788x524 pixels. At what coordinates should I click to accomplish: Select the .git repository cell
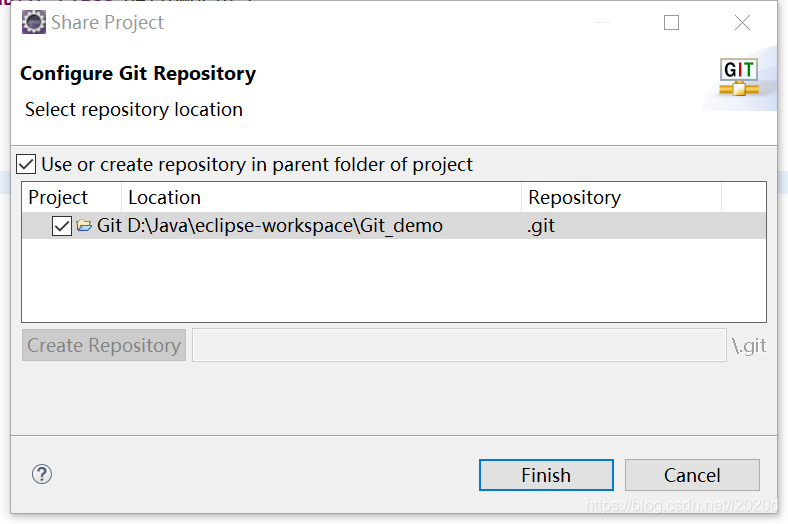tap(541, 226)
